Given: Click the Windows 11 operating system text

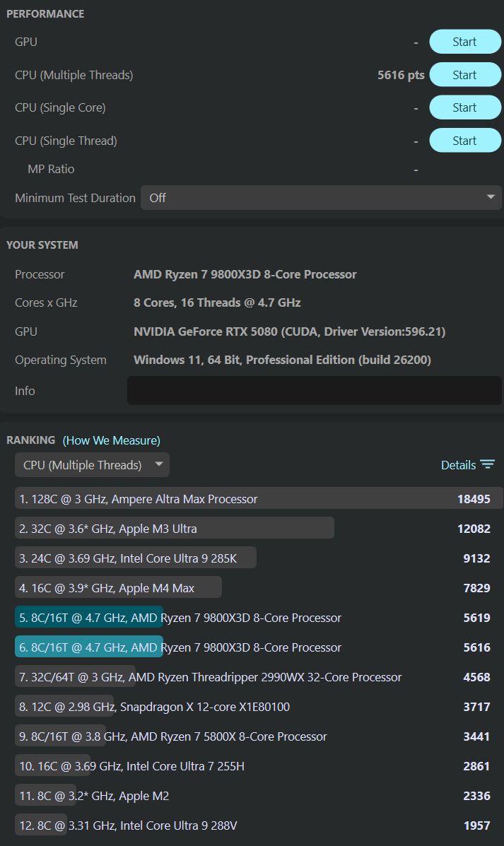Looking at the screenshot, I should 282,359.
